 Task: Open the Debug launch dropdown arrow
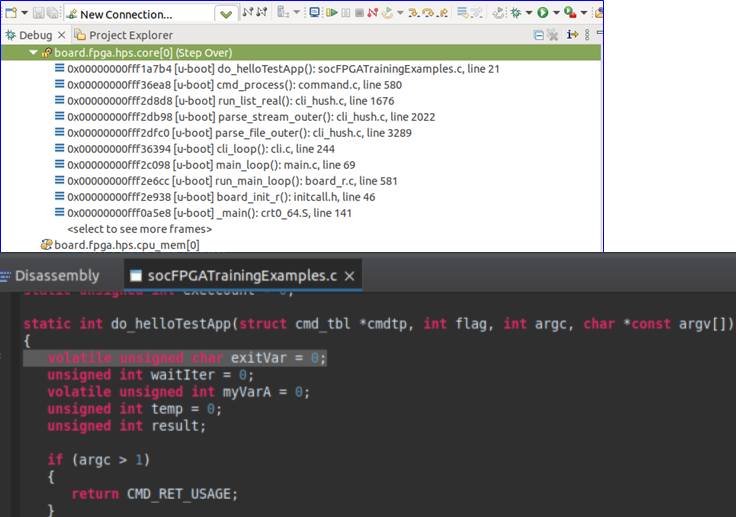tap(528, 14)
